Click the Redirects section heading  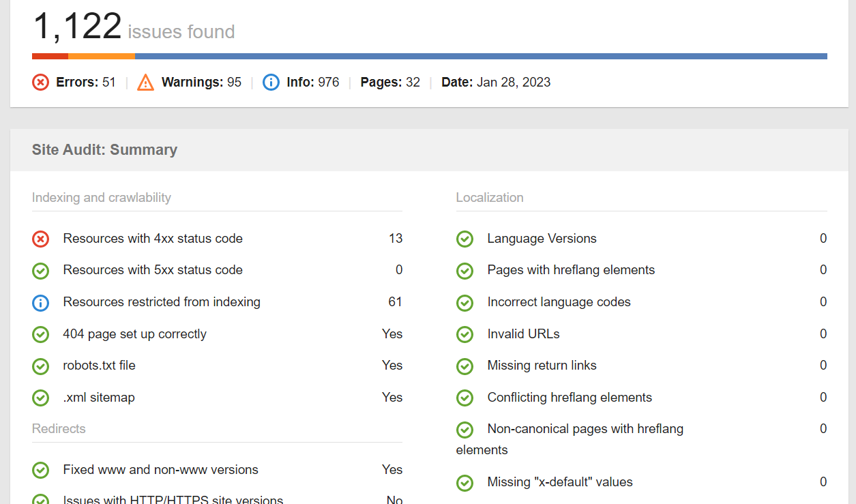click(59, 429)
